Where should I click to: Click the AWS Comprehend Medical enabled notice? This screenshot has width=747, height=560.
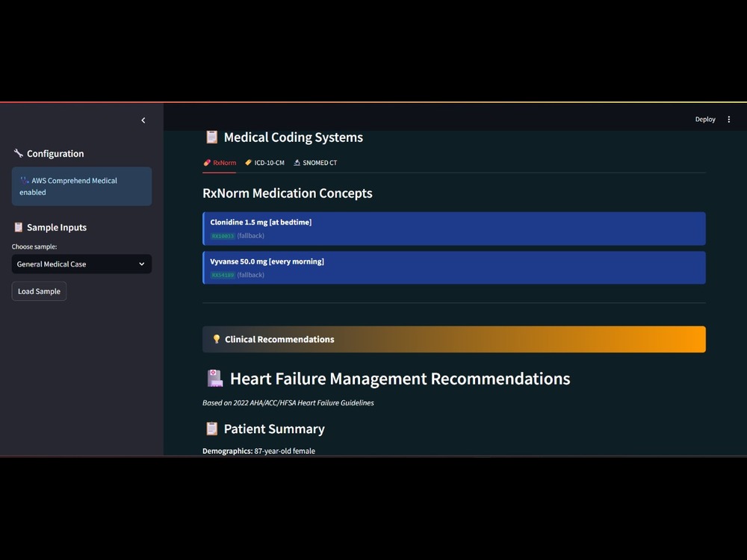click(81, 186)
